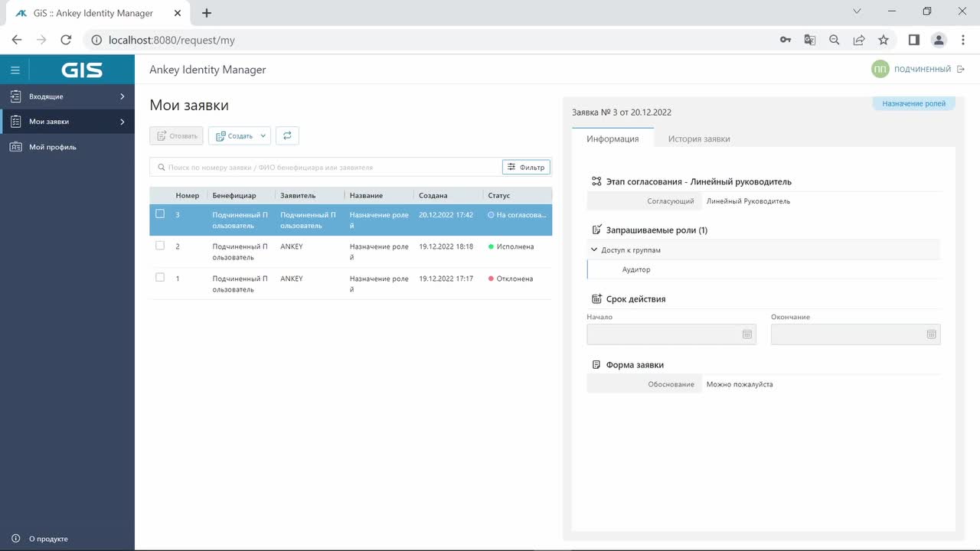980x551 pixels.
Task: Click the browser forward arrow
Action: coord(41,40)
